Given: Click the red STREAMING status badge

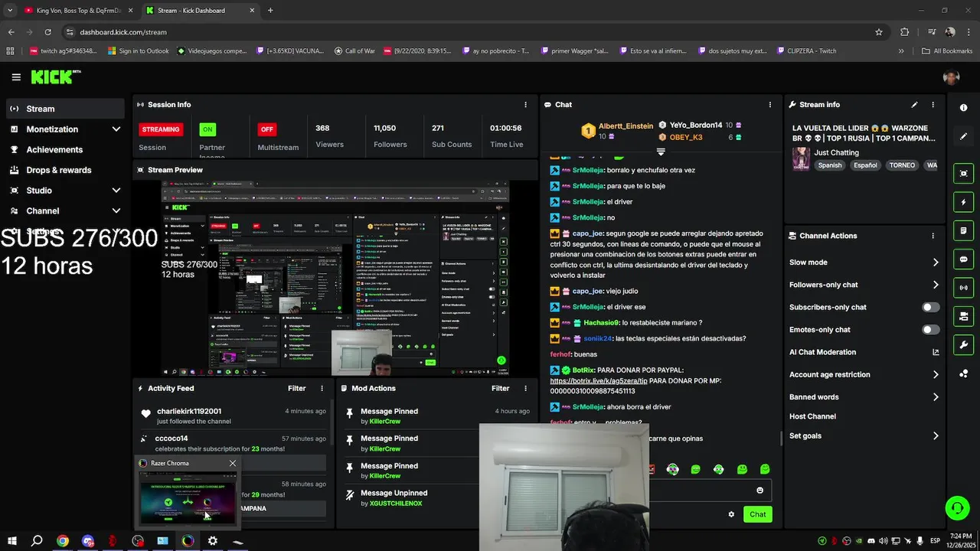Looking at the screenshot, I should point(161,129).
